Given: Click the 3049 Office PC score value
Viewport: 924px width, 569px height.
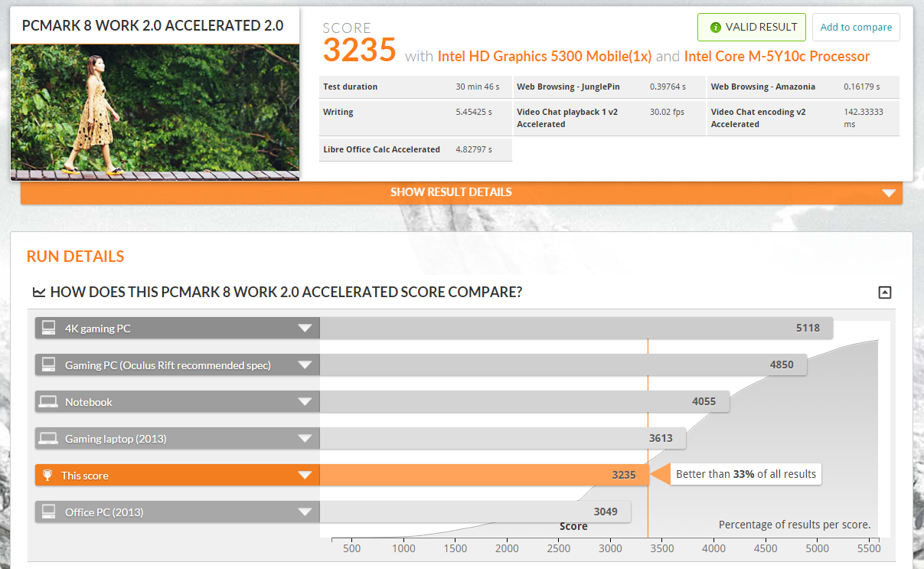Looking at the screenshot, I should pyautogui.click(x=606, y=512).
